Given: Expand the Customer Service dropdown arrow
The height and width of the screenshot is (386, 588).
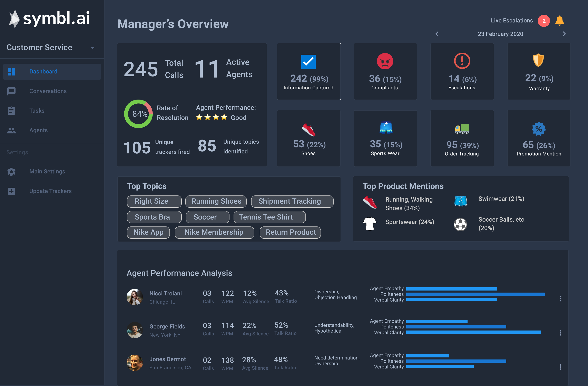Looking at the screenshot, I should tap(93, 48).
